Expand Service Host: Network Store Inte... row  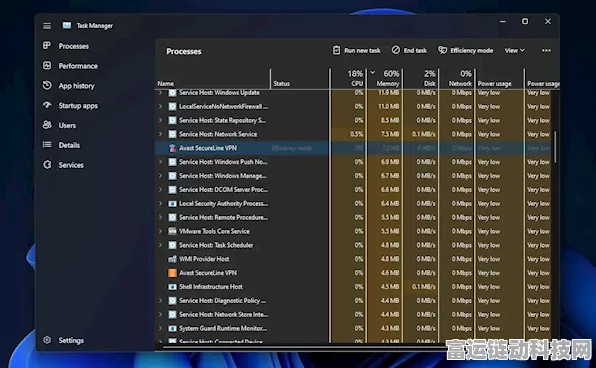160,314
